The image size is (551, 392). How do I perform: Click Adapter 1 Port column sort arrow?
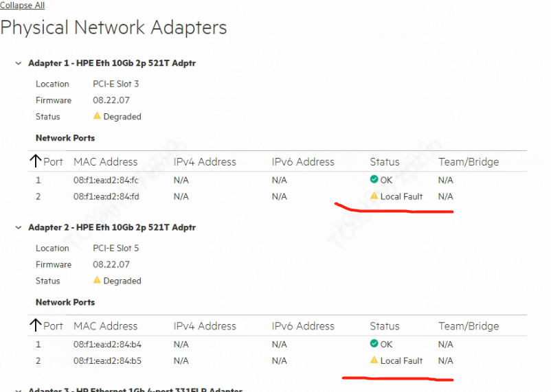[x=37, y=162]
